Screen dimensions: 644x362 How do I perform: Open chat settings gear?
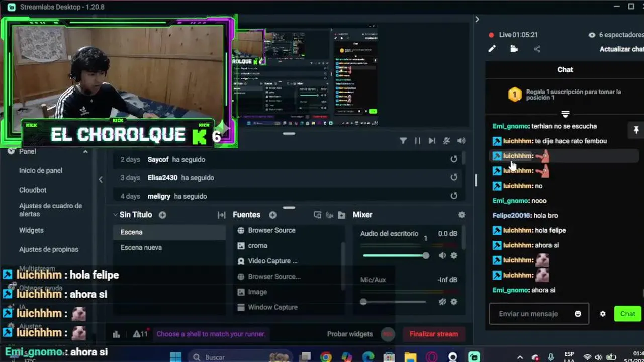pos(603,314)
